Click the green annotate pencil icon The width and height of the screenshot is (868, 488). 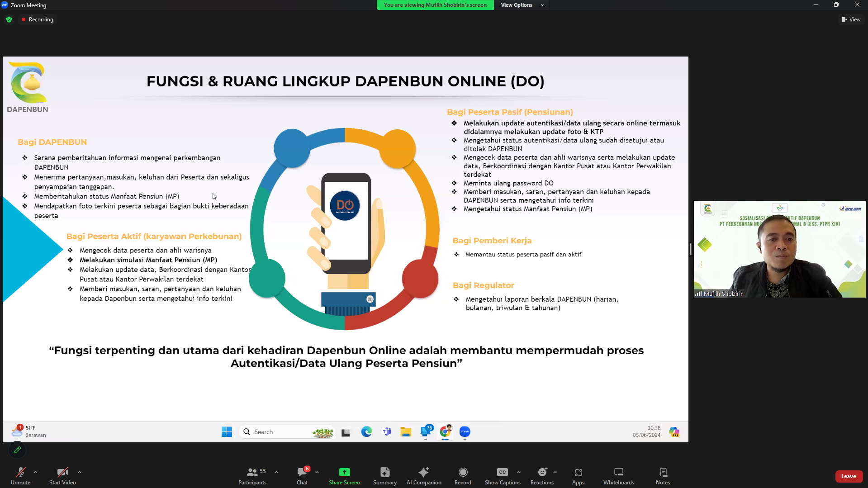click(17, 450)
